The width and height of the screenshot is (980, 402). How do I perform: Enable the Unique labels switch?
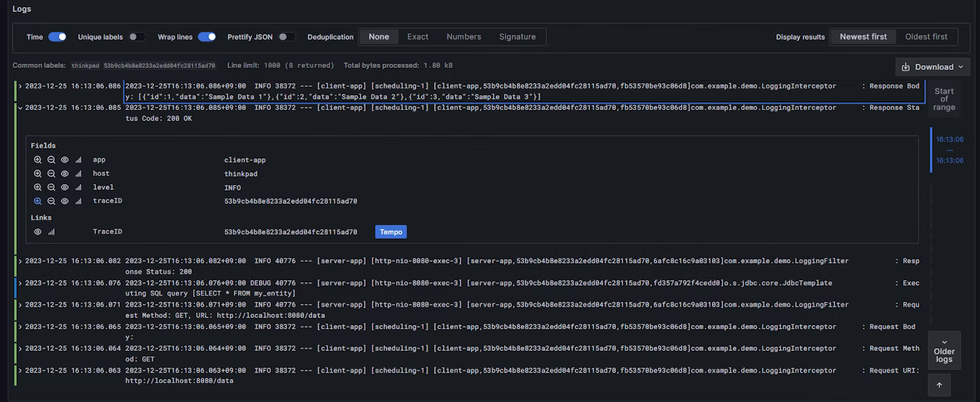click(x=136, y=37)
